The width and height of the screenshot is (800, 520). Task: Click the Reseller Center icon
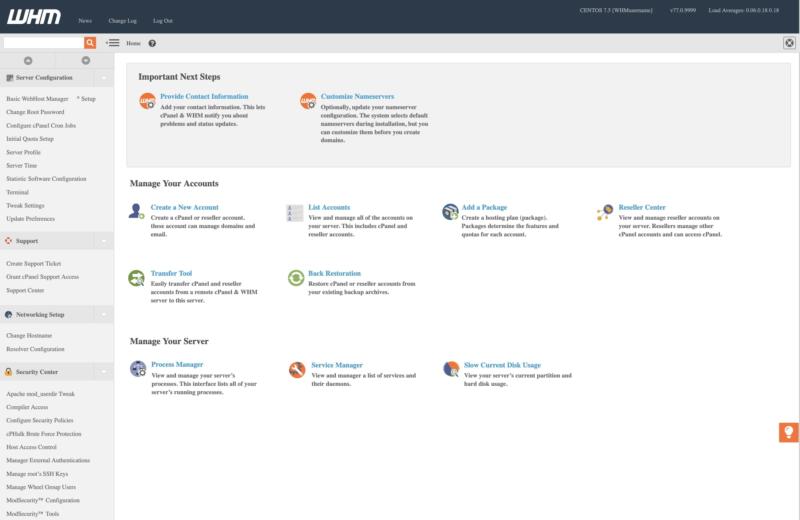click(x=606, y=212)
